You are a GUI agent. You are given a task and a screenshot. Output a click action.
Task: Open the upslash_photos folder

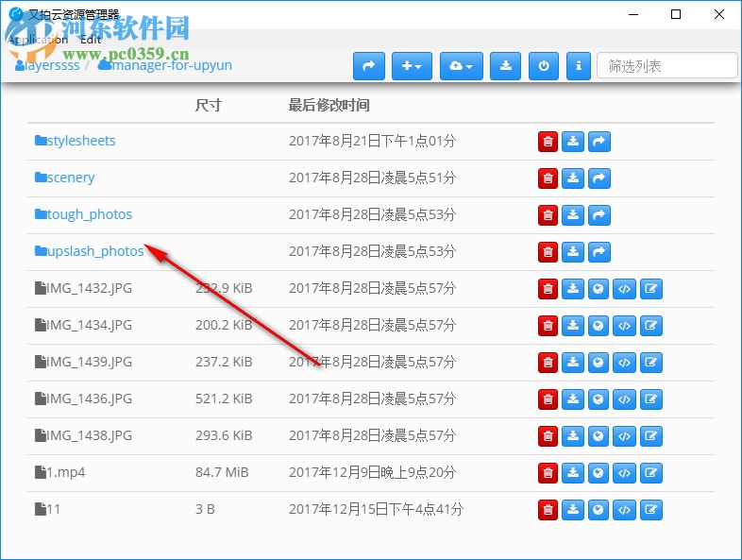(89, 251)
